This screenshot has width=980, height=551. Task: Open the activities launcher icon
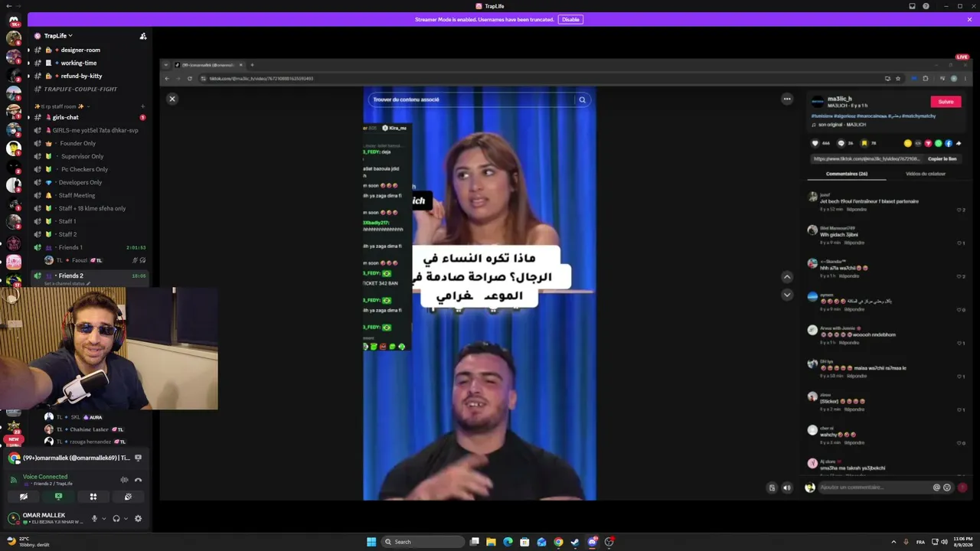pos(93,497)
